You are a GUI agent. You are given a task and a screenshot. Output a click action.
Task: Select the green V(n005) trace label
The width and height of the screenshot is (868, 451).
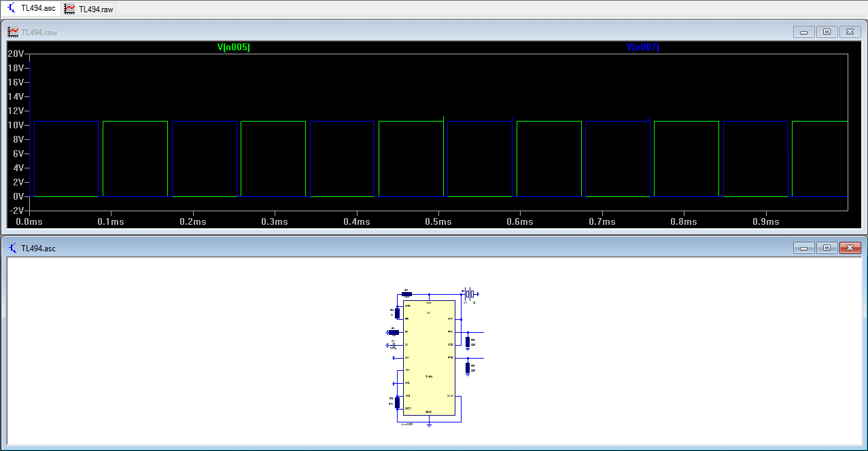click(x=233, y=48)
